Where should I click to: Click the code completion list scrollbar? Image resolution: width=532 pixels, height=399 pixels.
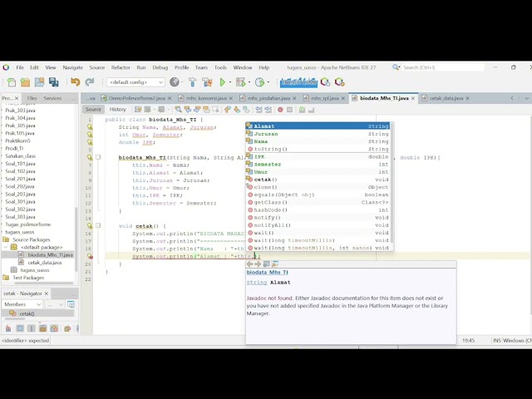[x=392, y=183]
